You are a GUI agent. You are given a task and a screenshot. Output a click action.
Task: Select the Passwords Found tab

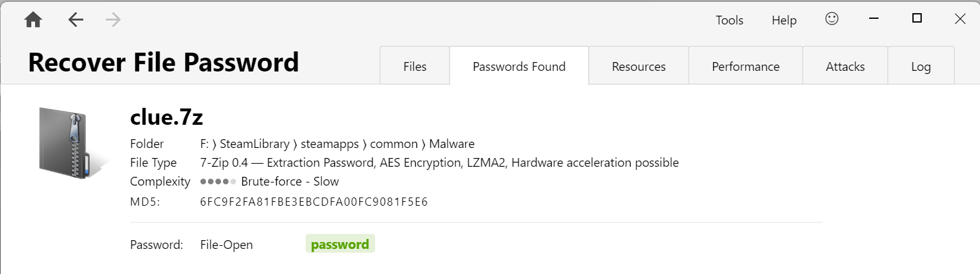click(x=519, y=66)
